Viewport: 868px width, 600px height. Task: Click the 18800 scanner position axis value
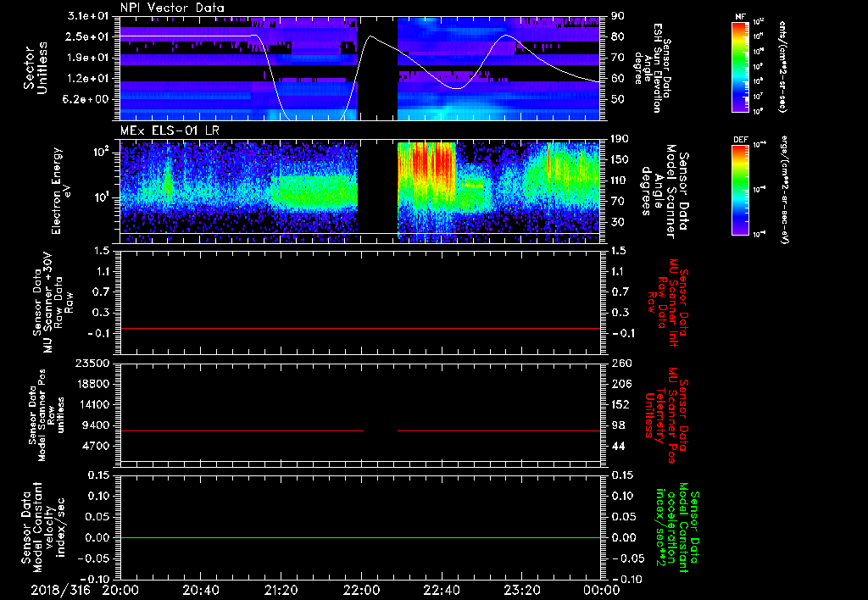[92, 384]
